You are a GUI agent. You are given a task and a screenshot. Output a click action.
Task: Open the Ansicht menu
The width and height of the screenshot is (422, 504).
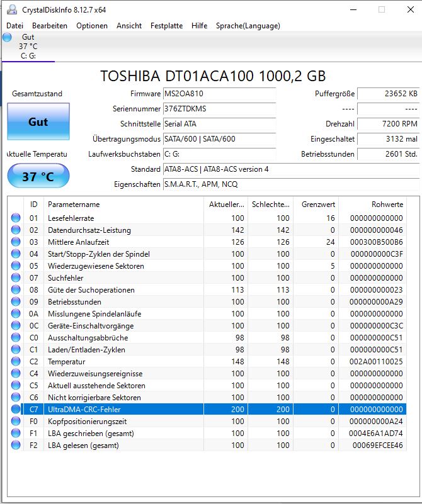(129, 26)
